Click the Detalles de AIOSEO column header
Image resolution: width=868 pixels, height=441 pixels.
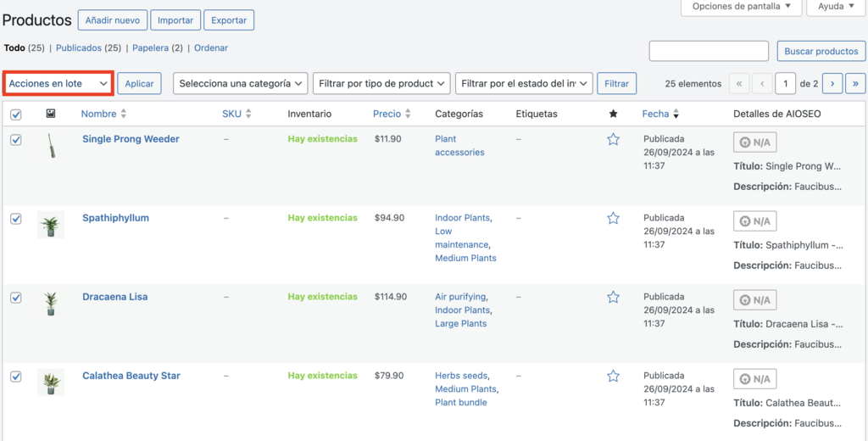[x=777, y=114]
